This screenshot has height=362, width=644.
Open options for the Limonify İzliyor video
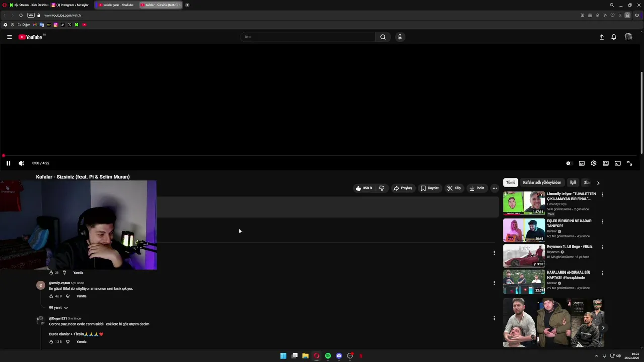602,194
